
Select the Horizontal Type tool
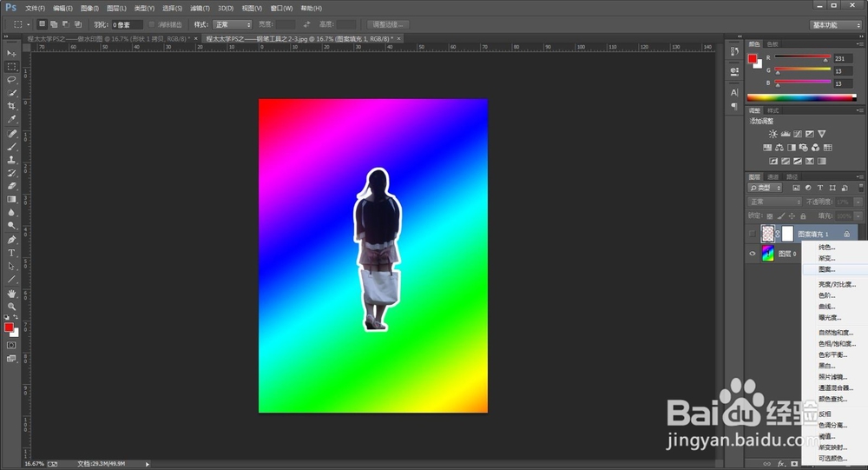[12, 253]
